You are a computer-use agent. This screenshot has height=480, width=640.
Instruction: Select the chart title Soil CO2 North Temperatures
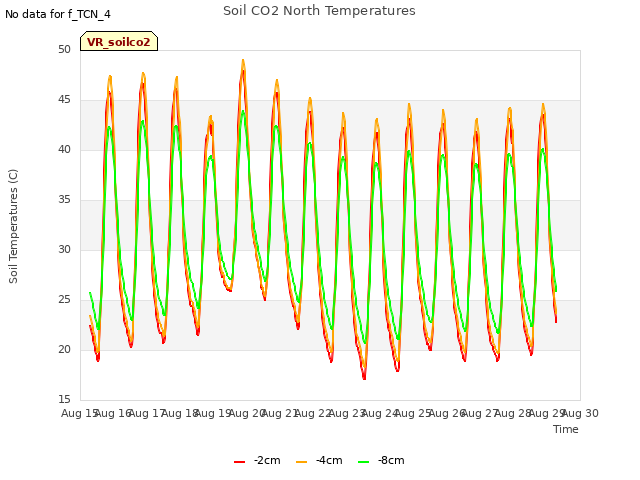(x=319, y=11)
